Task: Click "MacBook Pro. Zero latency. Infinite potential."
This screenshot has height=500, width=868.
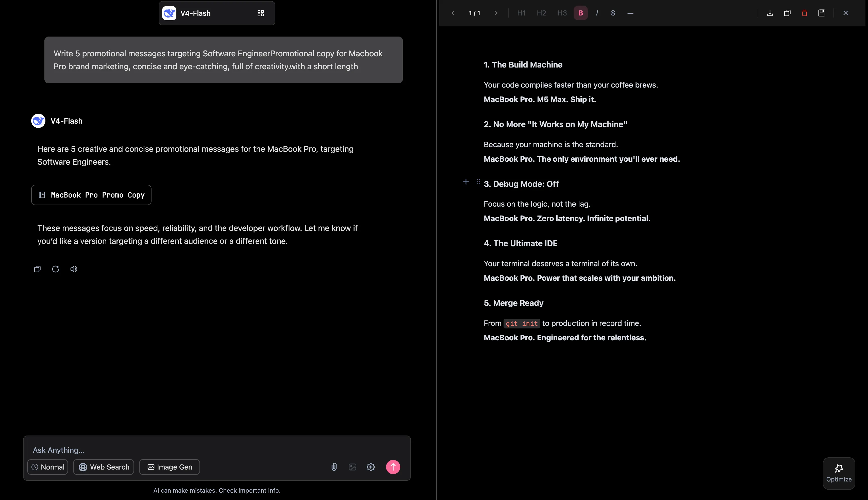Action: click(567, 219)
